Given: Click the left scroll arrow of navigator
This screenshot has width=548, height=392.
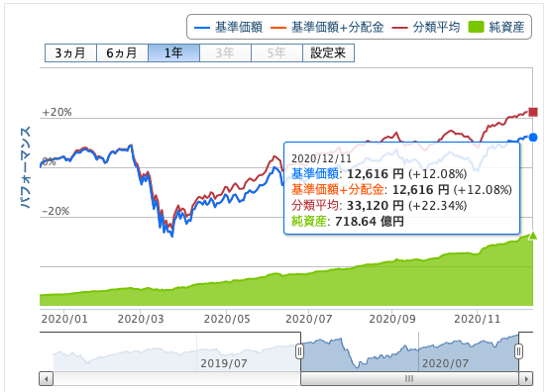Looking at the screenshot, I should [47, 378].
